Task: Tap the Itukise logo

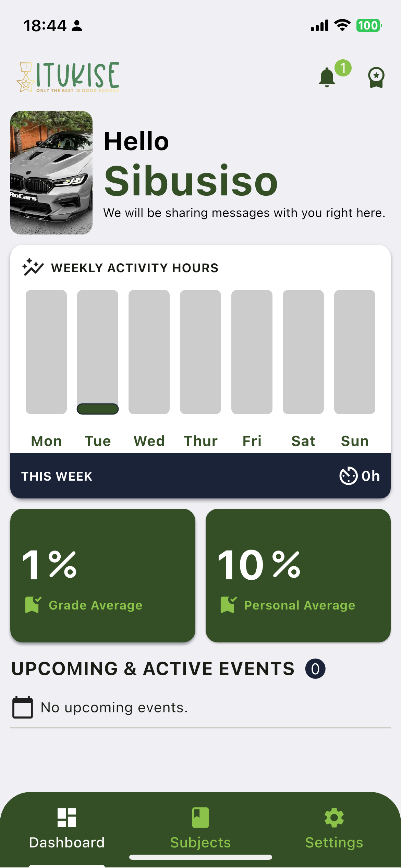Action: point(69,77)
